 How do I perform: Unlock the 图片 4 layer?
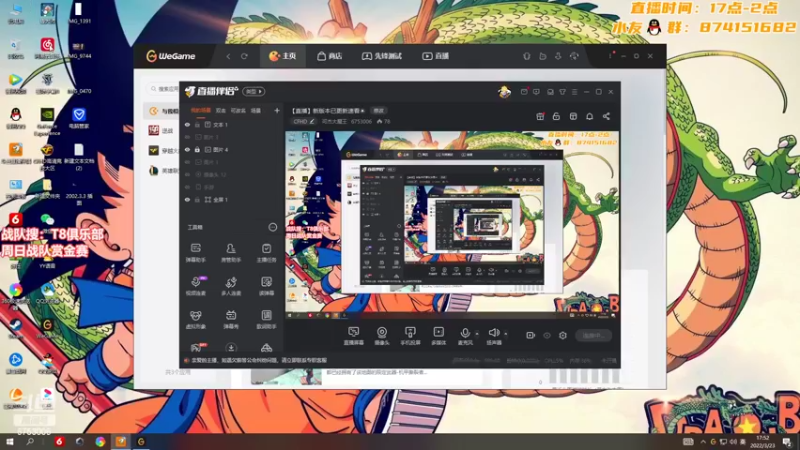point(197,149)
